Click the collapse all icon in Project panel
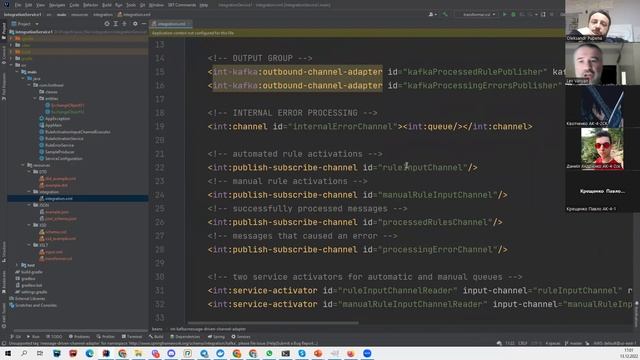 (x=124, y=24)
